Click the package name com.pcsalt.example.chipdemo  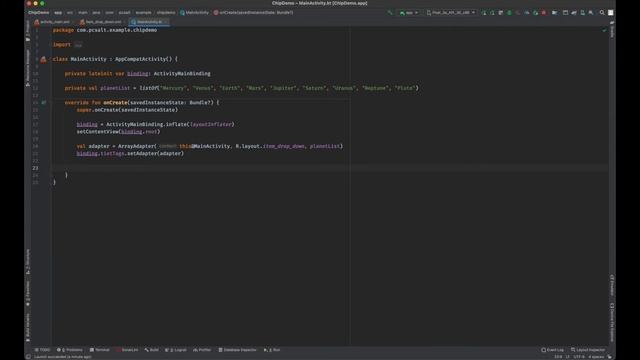[x=117, y=30]
